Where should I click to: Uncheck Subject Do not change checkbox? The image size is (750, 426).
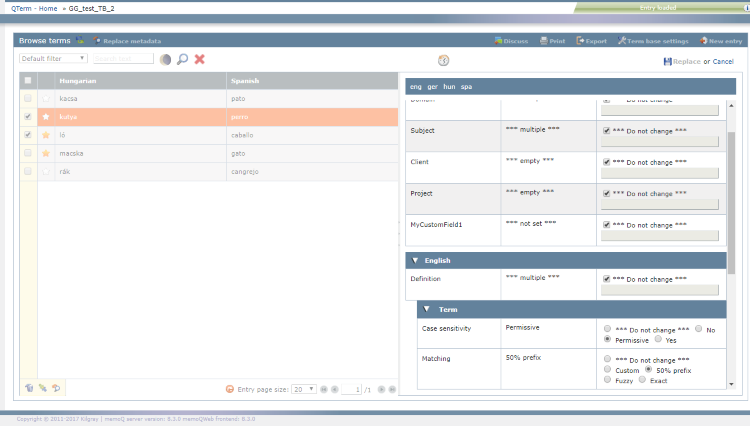click(607, 131)
